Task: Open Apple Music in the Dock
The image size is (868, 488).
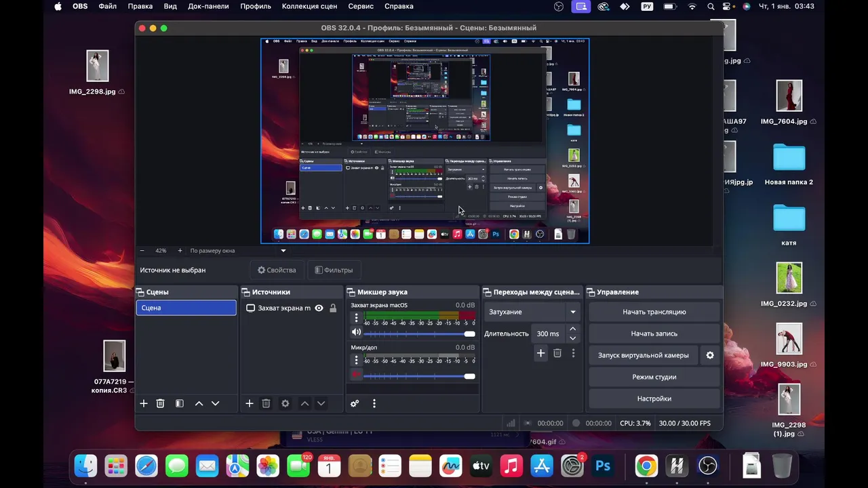Action: [x=511, y=466]
